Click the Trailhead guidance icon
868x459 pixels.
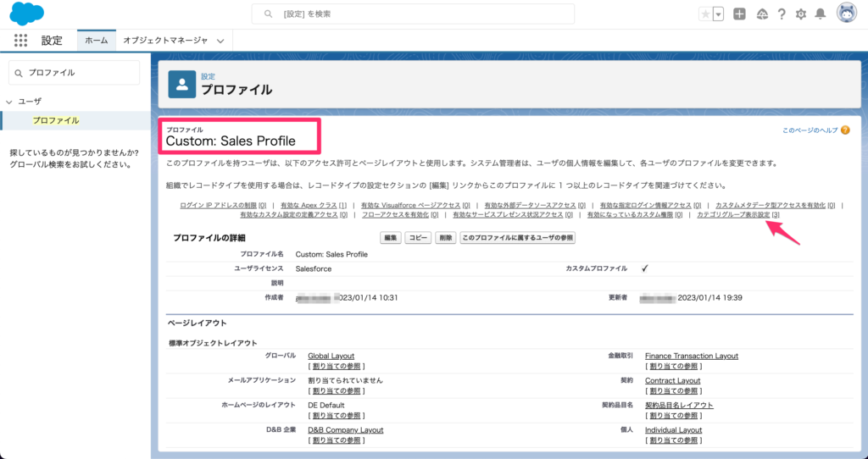tap(762, 14)
